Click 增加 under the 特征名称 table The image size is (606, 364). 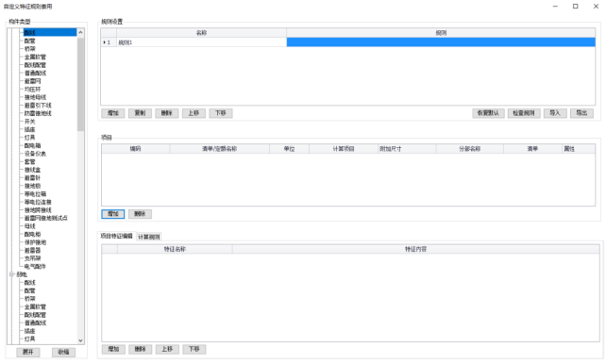pyautogui.click(x=113, y=349)
